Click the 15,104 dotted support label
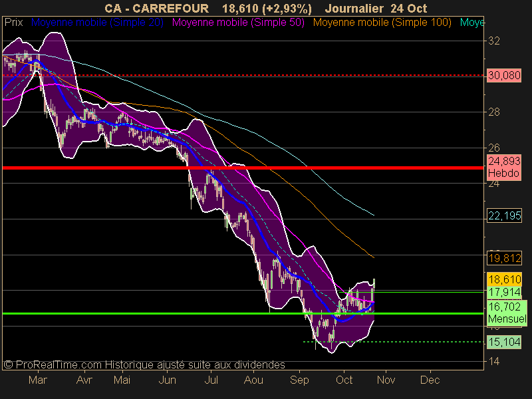Screen dimensions: 532x399 [x=504, y=342]
